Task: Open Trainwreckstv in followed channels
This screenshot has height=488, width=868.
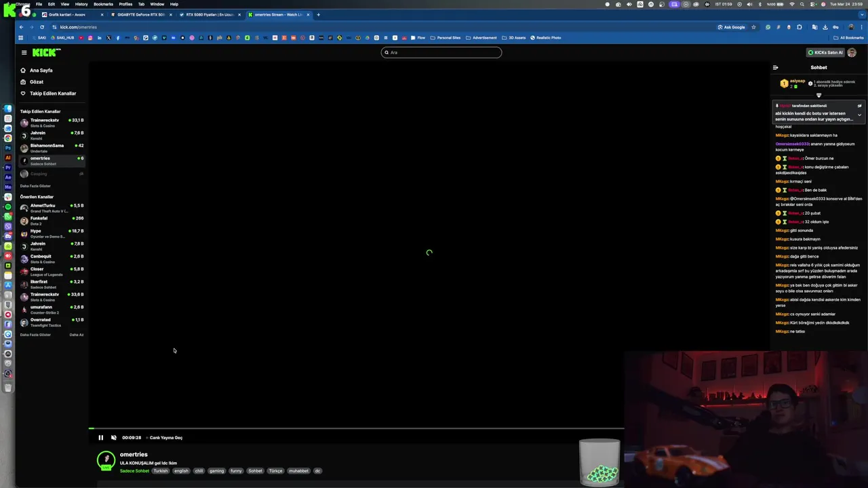Action: 52,123
